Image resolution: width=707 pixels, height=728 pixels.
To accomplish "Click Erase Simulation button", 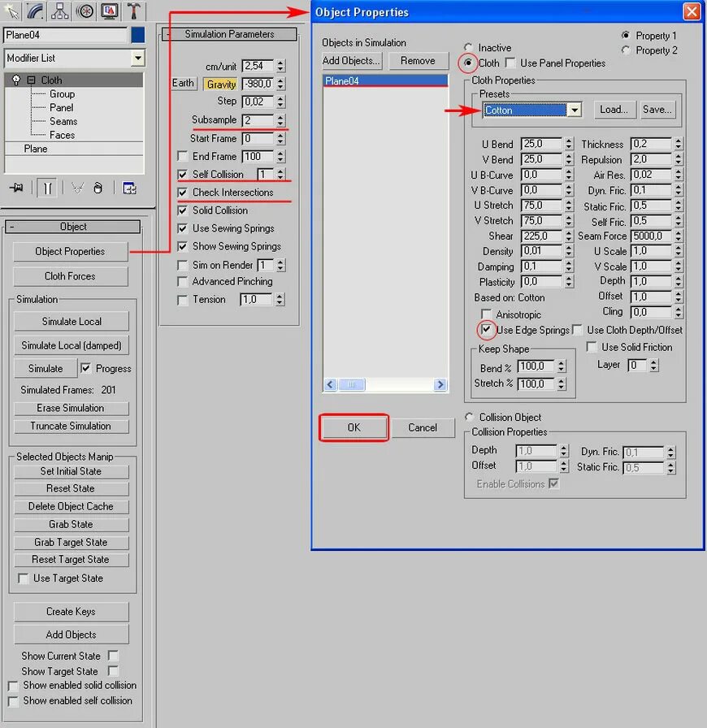I will [71, 408].
